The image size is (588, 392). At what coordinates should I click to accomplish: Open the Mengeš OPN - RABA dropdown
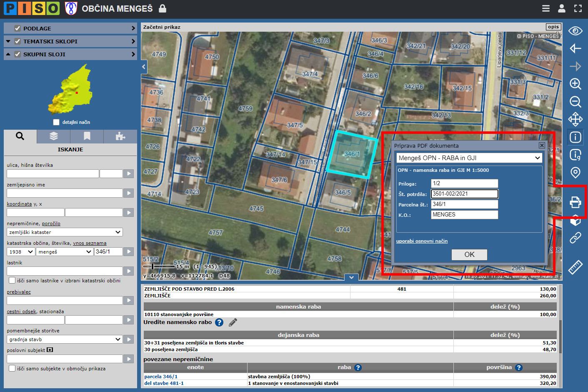(x=469, y=158)
